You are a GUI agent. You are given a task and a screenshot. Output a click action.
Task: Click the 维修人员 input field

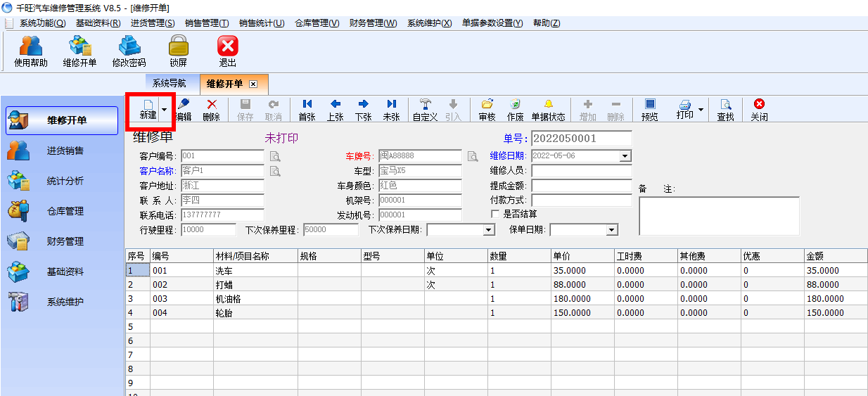[x=582, y=171]
